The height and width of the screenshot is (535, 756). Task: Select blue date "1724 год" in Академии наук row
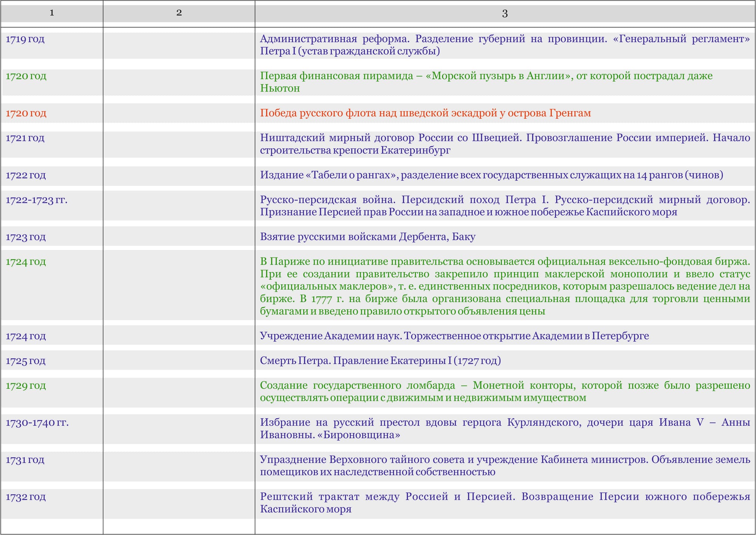(26, 336)
